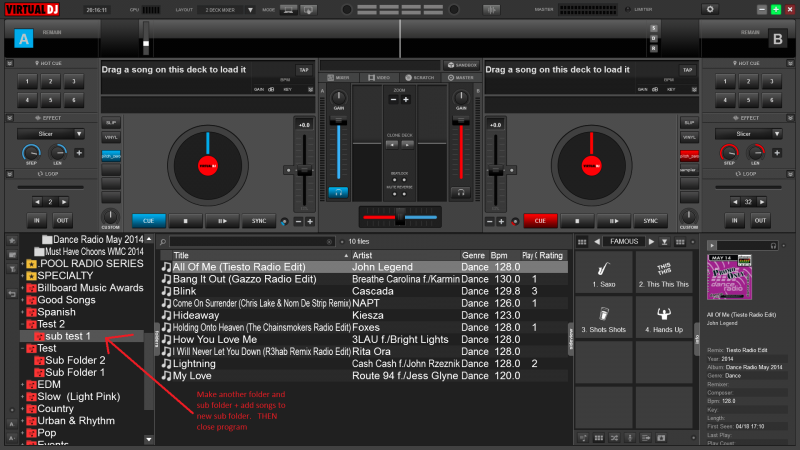Toggle VINYL mode on deck B
The width and height of the screenshot is (800, 450).
coord(689,137)
